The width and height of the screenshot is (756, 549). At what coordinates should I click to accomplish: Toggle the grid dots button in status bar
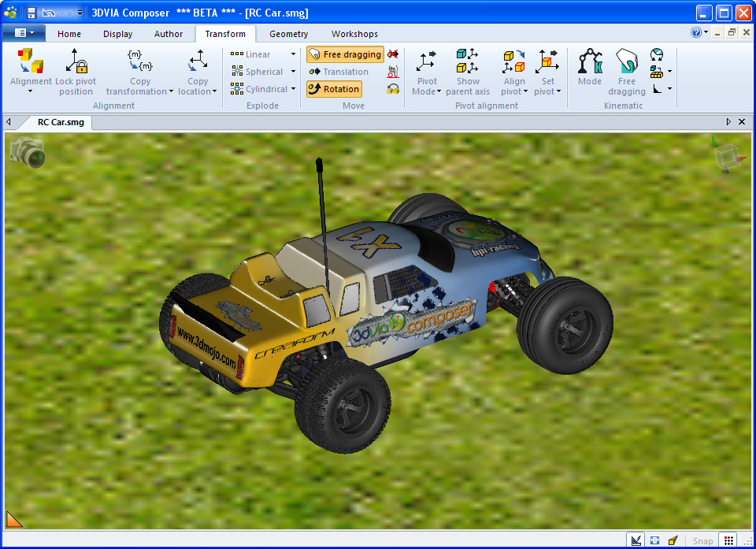tap(729, 540)
